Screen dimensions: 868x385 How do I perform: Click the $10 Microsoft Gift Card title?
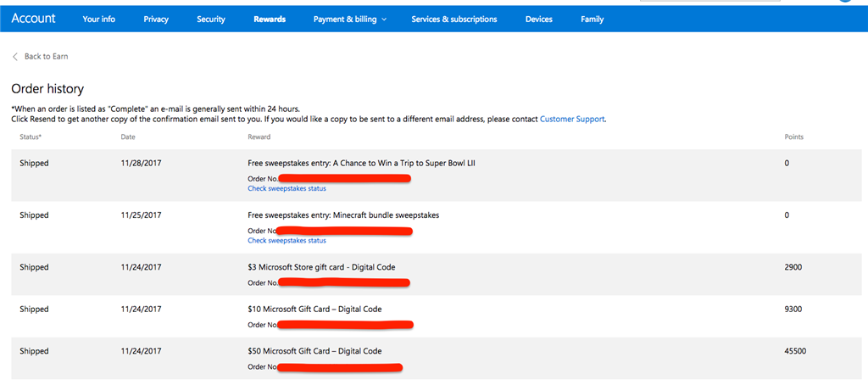pyautogui.click(x=314, y=310)
